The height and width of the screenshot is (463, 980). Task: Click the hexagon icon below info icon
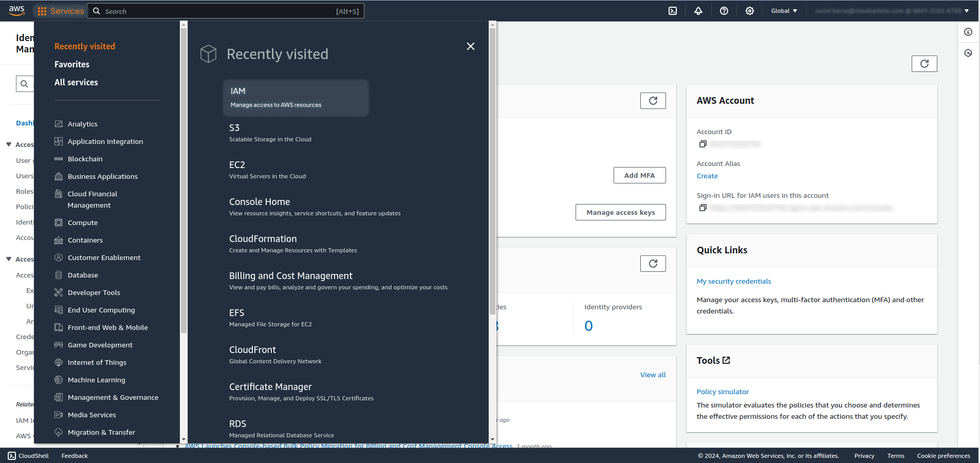coord(968,53)
